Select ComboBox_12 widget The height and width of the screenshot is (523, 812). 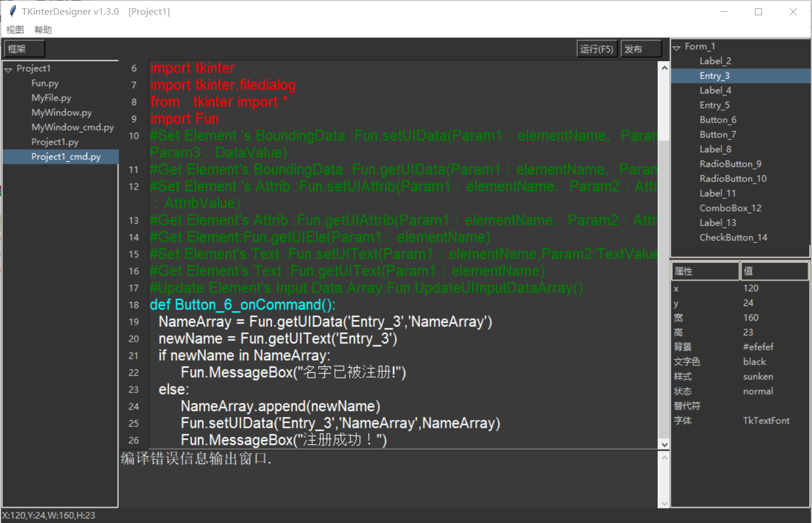point(730,208)
